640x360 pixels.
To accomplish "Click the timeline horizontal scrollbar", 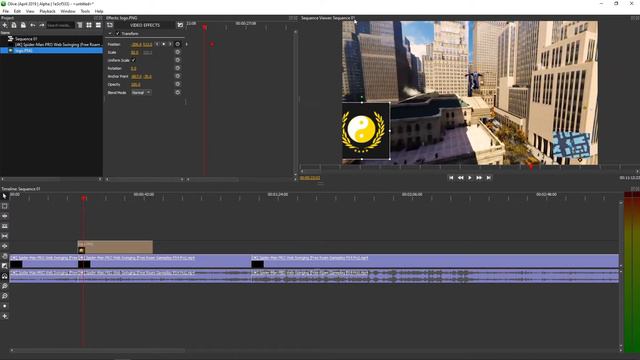I will point(98,350).
